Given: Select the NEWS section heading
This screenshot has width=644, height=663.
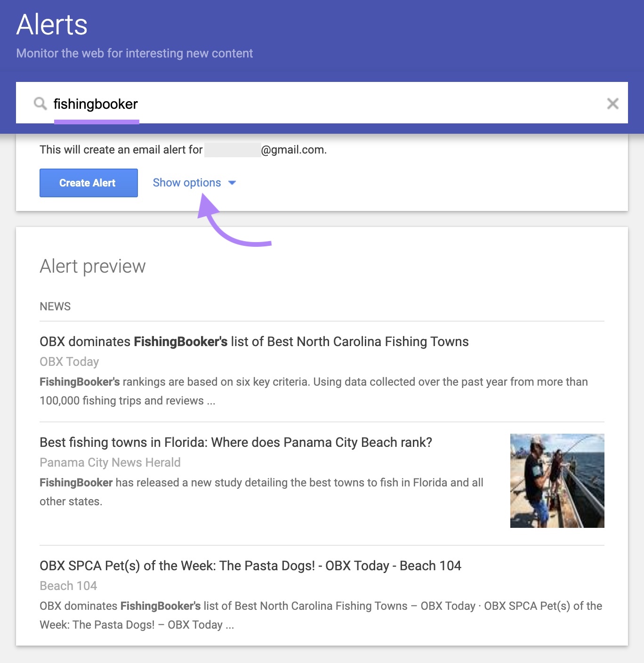Looking at the screenshot, I should point(55,306).
